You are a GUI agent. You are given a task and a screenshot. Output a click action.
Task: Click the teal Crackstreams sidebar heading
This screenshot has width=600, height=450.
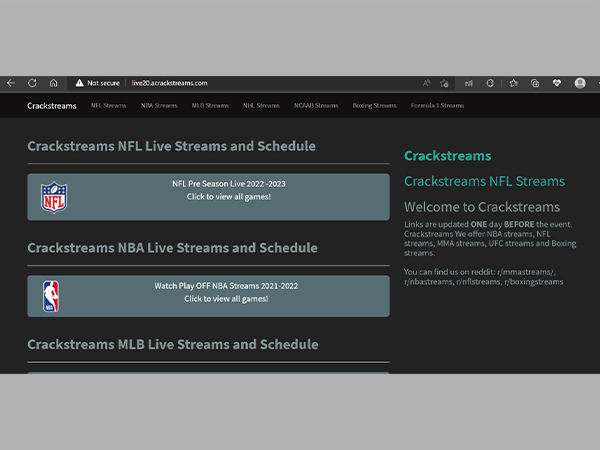(448, 156)
